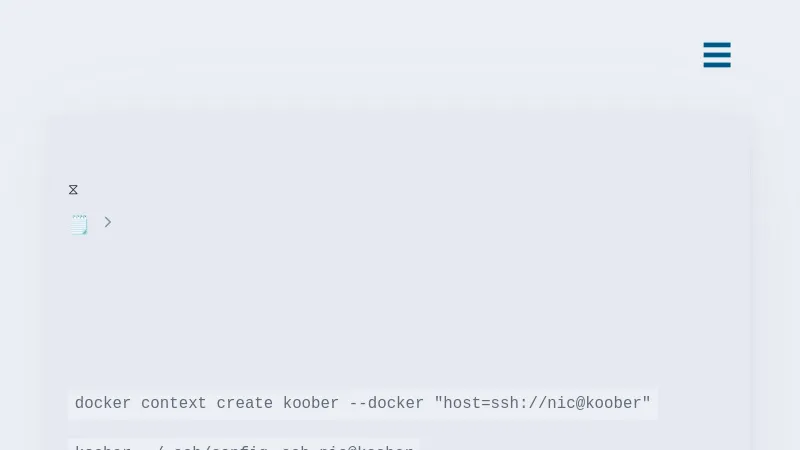
Task: Click the small hourglass above the notepad
Action: [73, 190]
